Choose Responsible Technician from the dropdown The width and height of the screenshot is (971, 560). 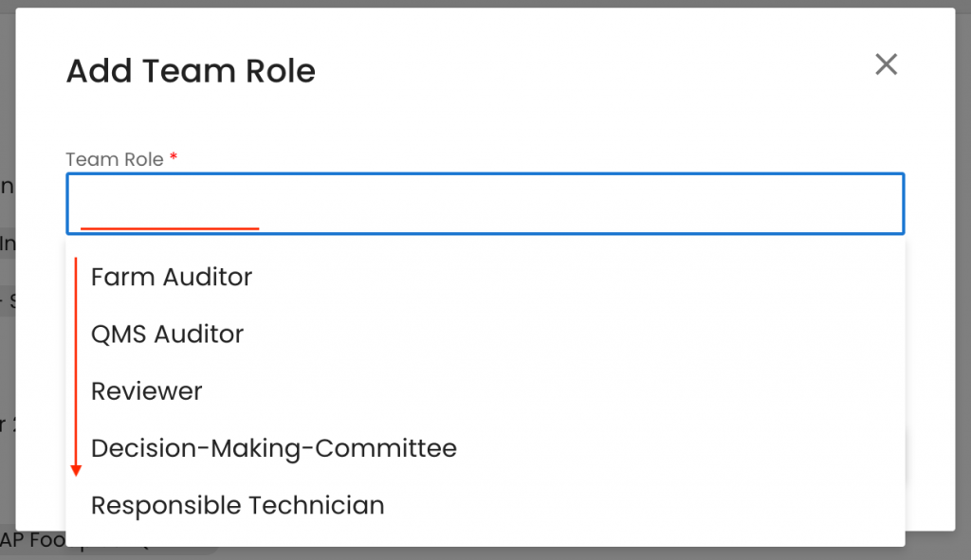tap(237, 505)
